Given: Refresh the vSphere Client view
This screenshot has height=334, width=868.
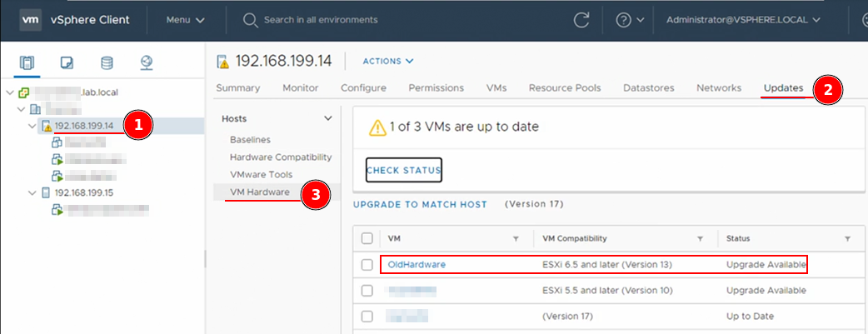Looking at the screenshot, I should pyautogui.click(x=581, y=20).
